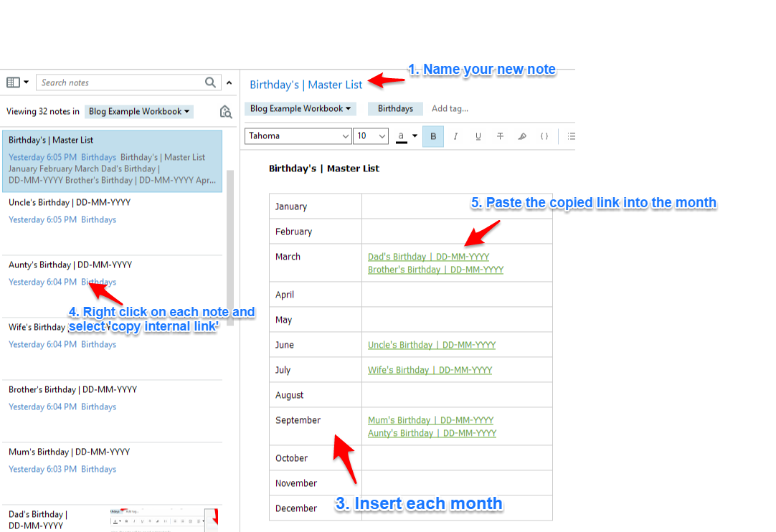The height and width of the screenshot is (532, 776).
Task: Open Uncle's Birthday link in June row
Action: (432, 345)
